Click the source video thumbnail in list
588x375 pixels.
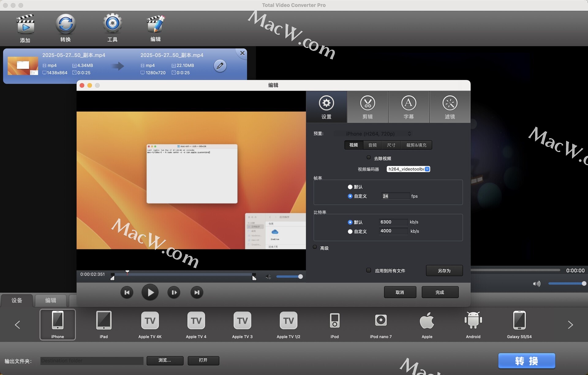tap(23, 66)
